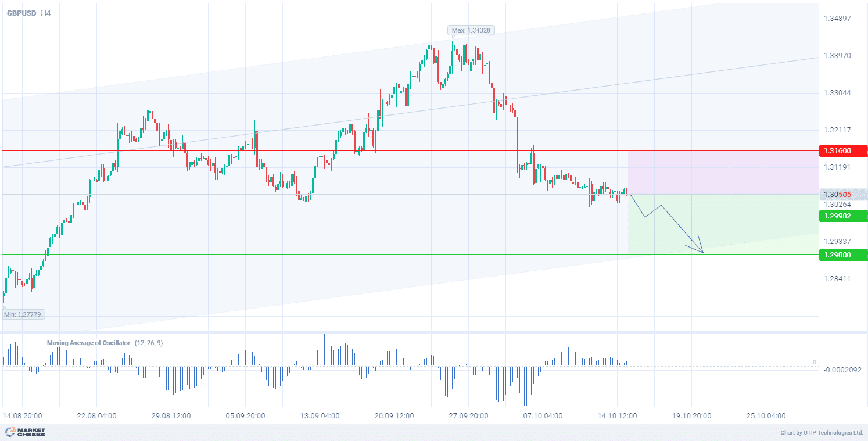Click the MARKET CHEESE brand text
868x441 pixels.
(x=33, y=432)
